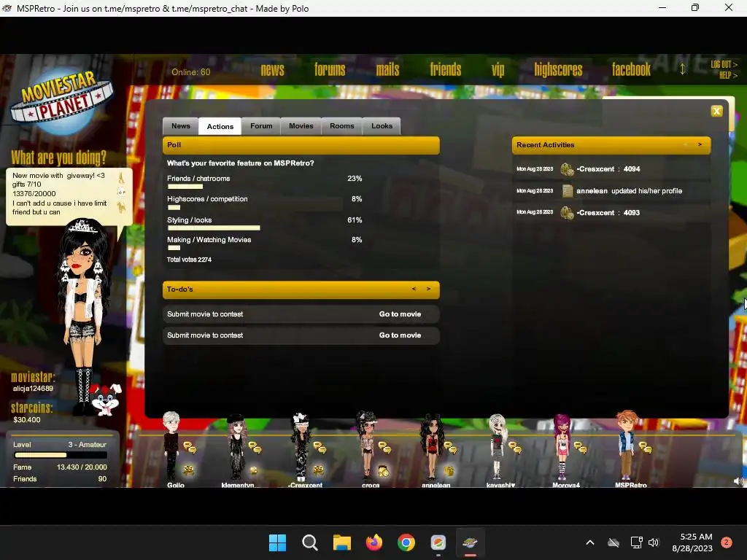Toggle fullscreen with the vertical arrows icon

point(683,69)
